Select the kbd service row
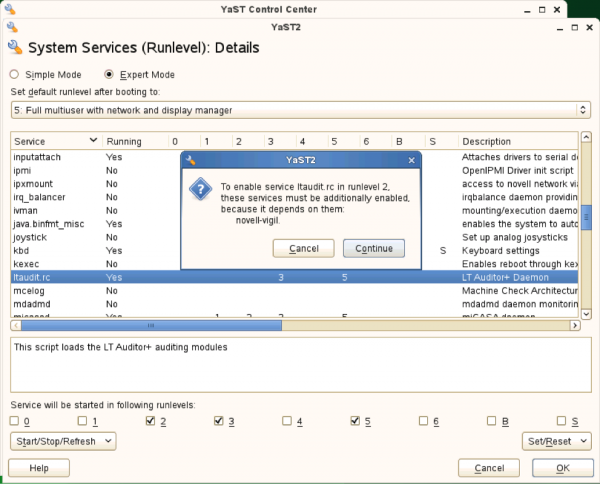 coord(294,251)
